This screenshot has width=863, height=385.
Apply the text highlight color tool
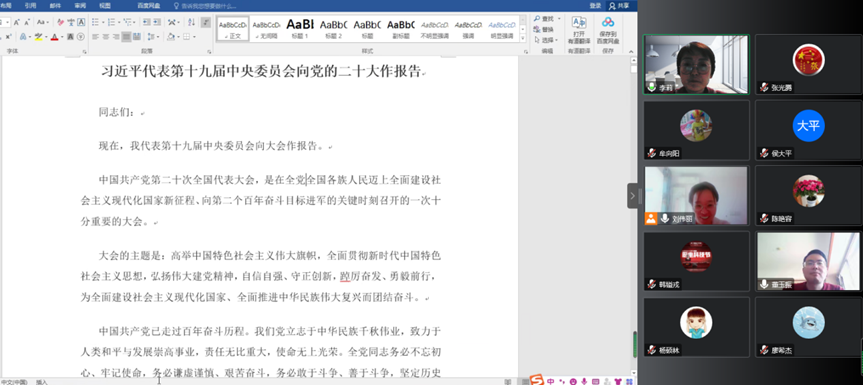[x=38, y=37]
